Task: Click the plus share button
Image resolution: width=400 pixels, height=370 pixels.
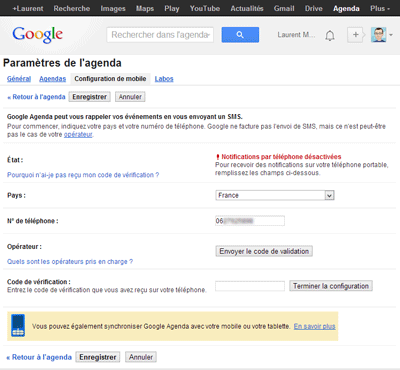Action: coord(356,35)
